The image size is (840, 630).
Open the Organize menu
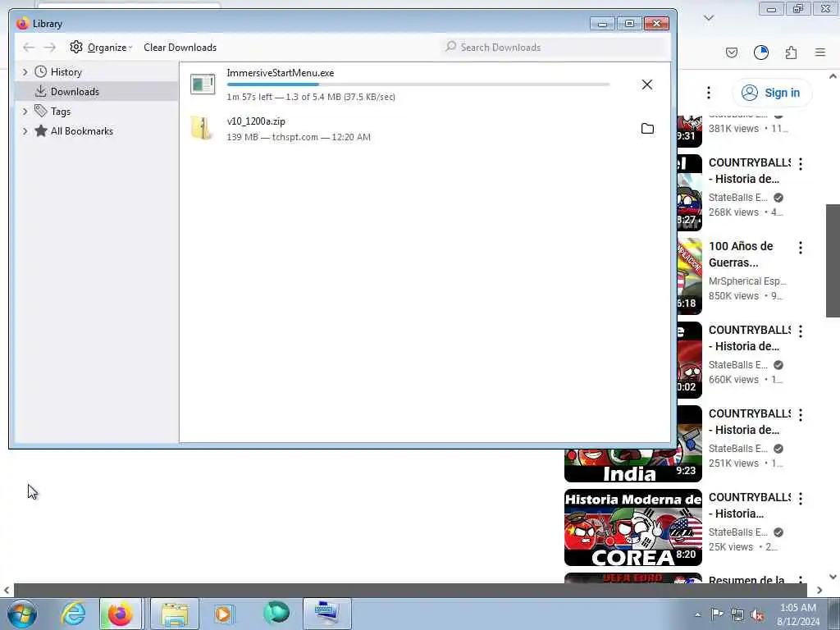click(x=101, y=47)
